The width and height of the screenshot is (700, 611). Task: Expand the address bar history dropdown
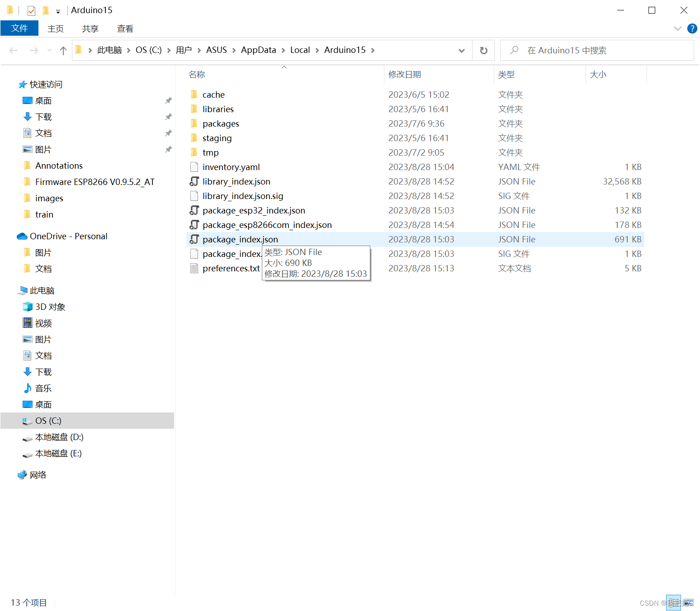[x=461, y=50]
